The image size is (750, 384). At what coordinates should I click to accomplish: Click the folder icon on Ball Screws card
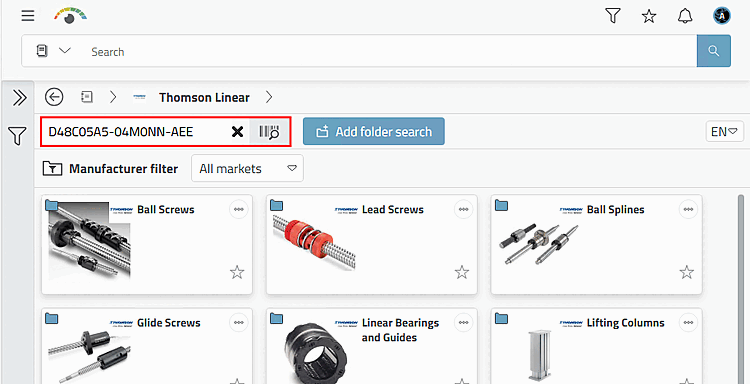click(51, 206)
